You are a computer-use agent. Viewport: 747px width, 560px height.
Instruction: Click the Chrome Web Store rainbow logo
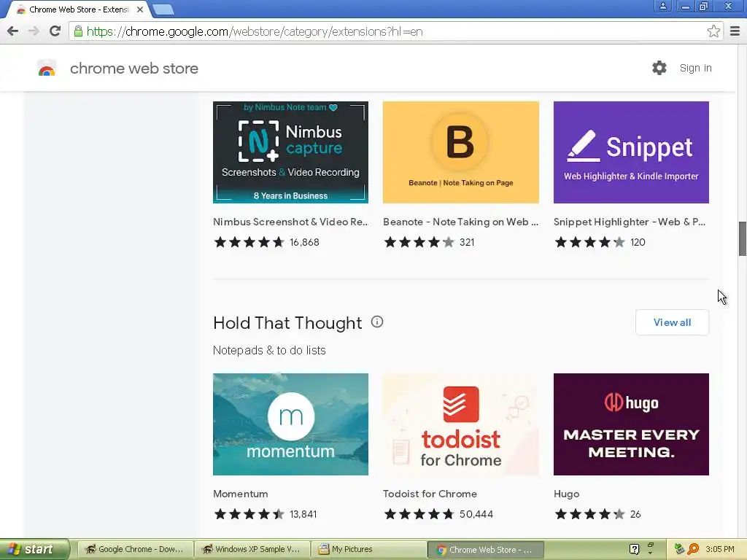click(x=47, y=68)
